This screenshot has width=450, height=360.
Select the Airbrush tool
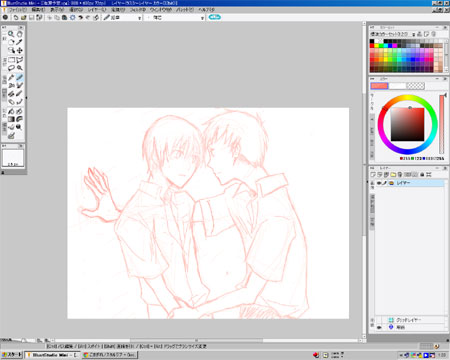[x=11, y=86]
